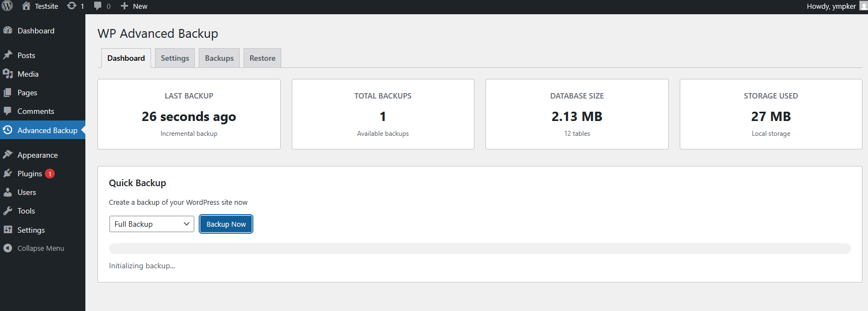Open Comments label in the sidebar
The image size is (868, 311).
click(36, 111)
